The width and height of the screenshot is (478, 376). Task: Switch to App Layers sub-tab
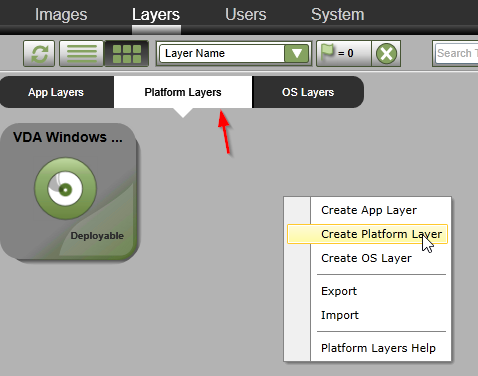[56, 92]
